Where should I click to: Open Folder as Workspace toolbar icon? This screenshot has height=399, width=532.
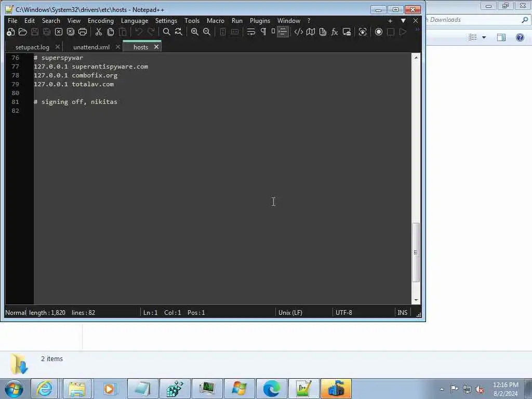(347, 32)
